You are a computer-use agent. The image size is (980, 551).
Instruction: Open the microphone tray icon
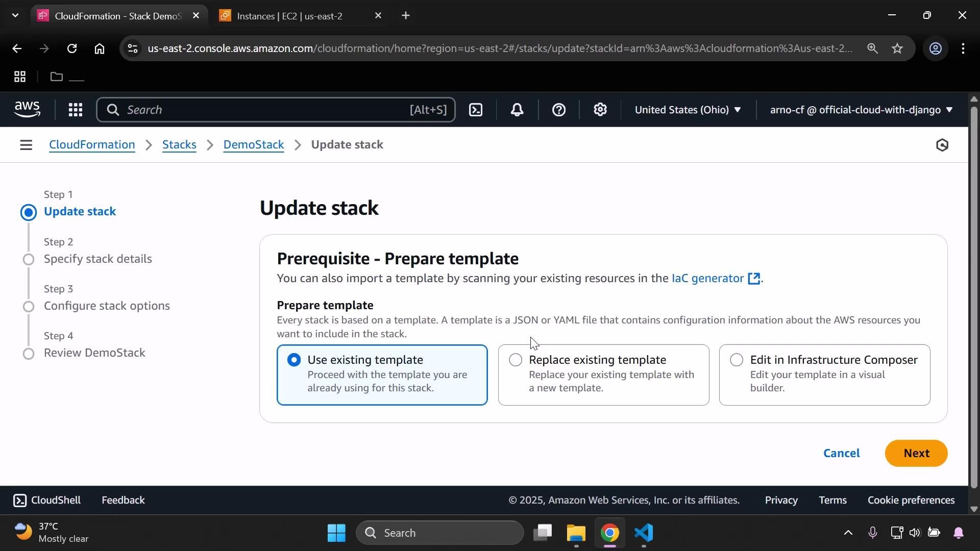pyautogui.click(x=872, y=533)
